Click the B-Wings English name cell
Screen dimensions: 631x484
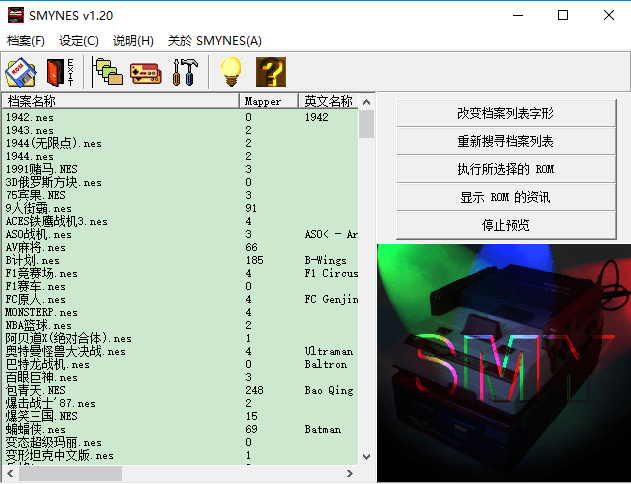pos(326,260)
